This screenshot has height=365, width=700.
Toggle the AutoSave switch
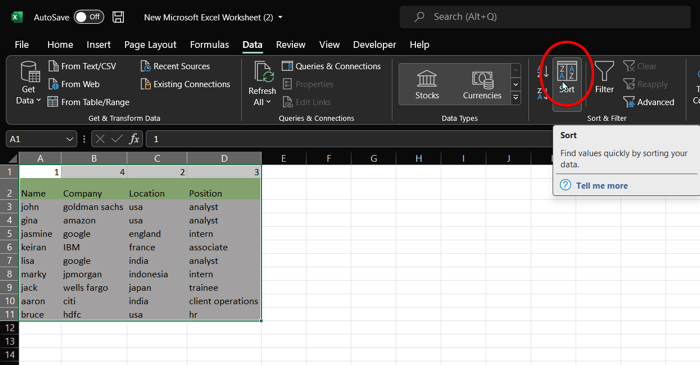[x=89, y=17]
